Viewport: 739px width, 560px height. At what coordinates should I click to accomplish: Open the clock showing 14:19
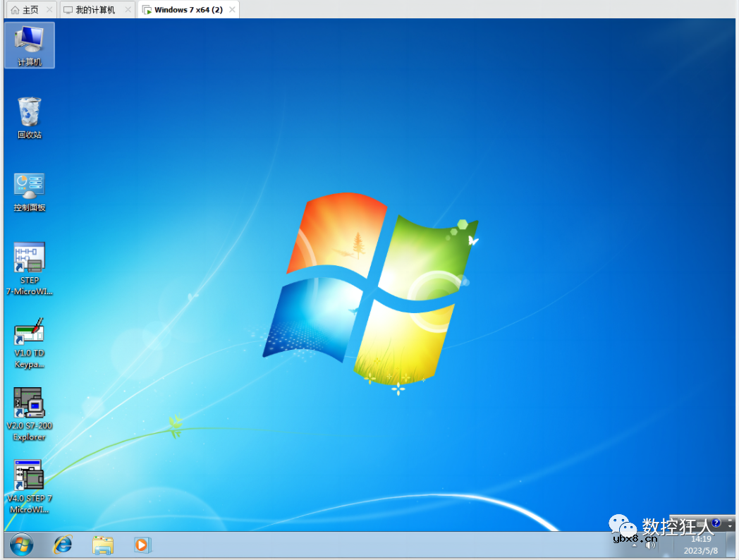pos(700,544)
